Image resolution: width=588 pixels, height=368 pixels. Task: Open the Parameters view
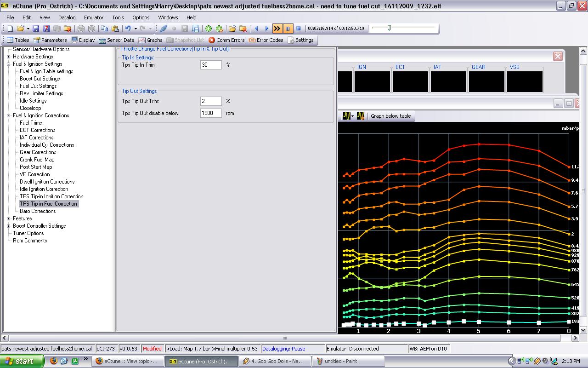51,40
